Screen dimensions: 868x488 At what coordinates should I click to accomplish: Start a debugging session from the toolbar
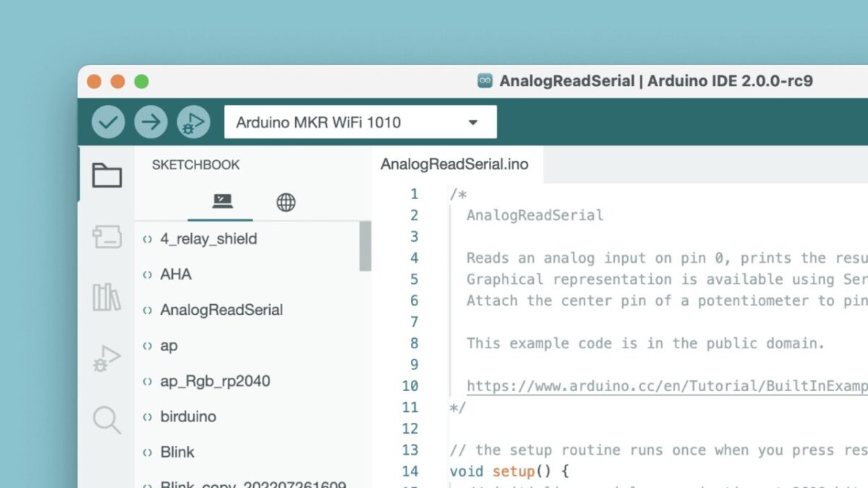click(x=192, y=121)
